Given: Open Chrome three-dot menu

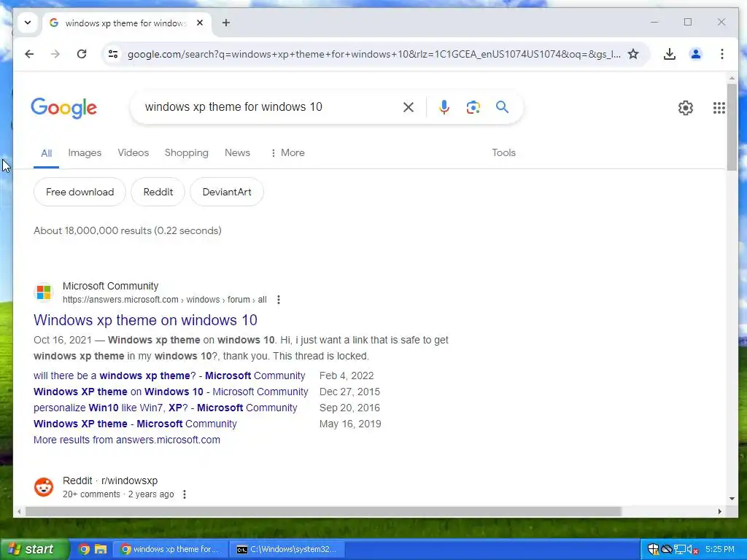Looking at the screenshot, I should pos(721,54).
